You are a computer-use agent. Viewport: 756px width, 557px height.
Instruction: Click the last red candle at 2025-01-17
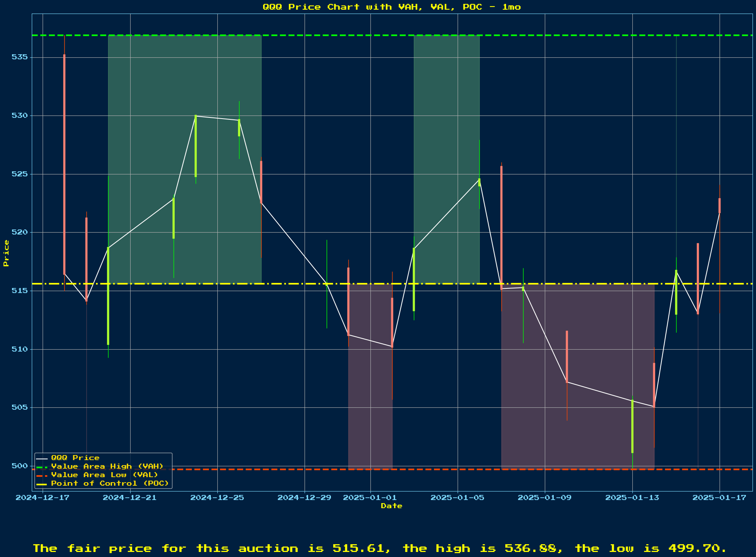720,205
